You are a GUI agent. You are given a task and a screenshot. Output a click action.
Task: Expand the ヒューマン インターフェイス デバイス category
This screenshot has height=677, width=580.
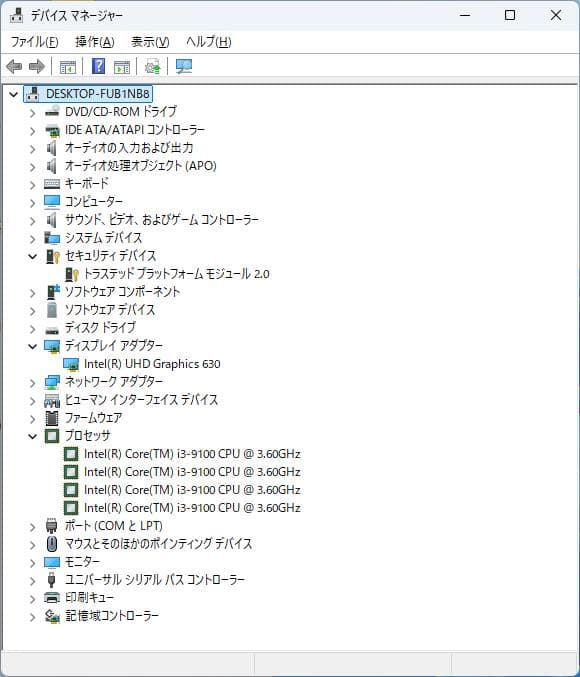tap(32, 401)
